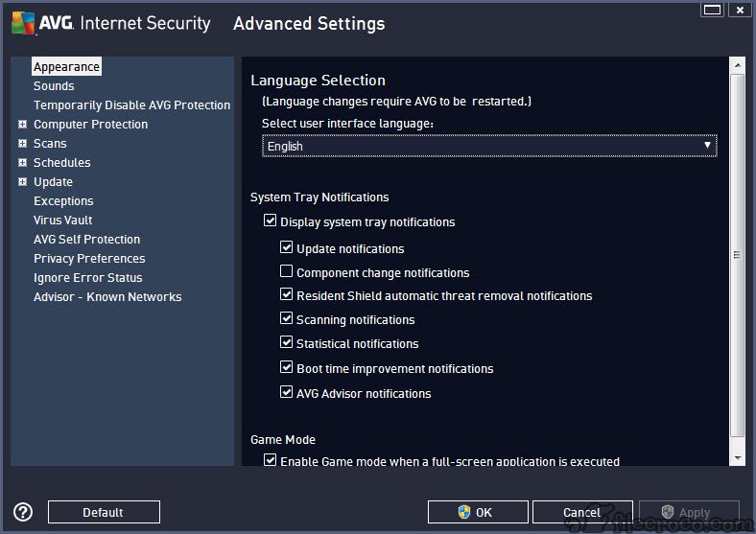The width and height of the screenshot is (756, 534).
Task: Toggle Statistical notifications checkbox
Action: tap(287, 342)
